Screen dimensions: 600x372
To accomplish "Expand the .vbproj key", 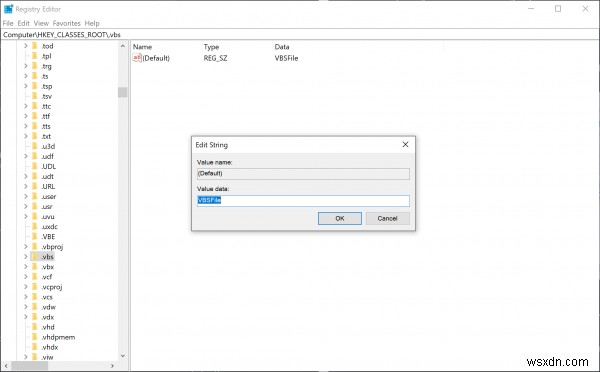I will [26, 246].
